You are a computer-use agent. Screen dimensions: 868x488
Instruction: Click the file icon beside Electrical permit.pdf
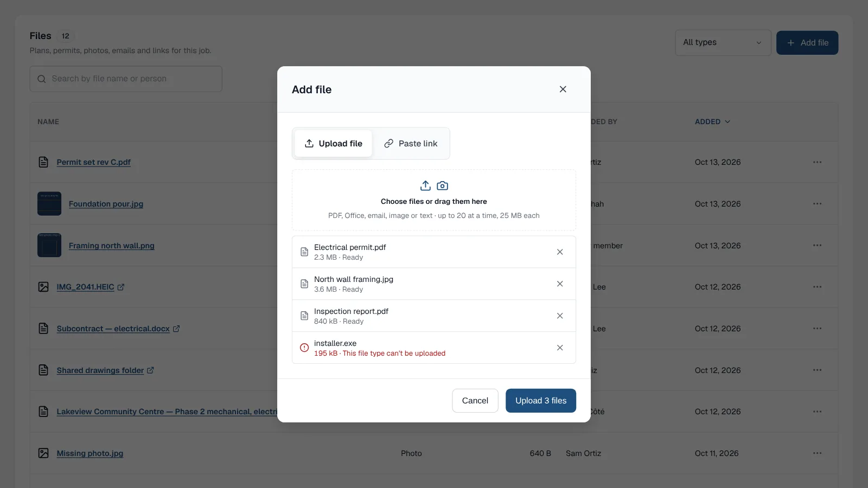point(304,252)
